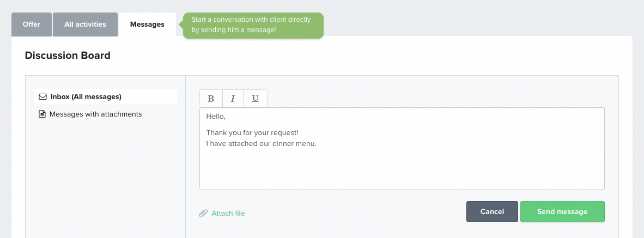This screenshot has height=238, width=644.
Task: Open Inbox (All messages) folder
Action: point(105,97)
